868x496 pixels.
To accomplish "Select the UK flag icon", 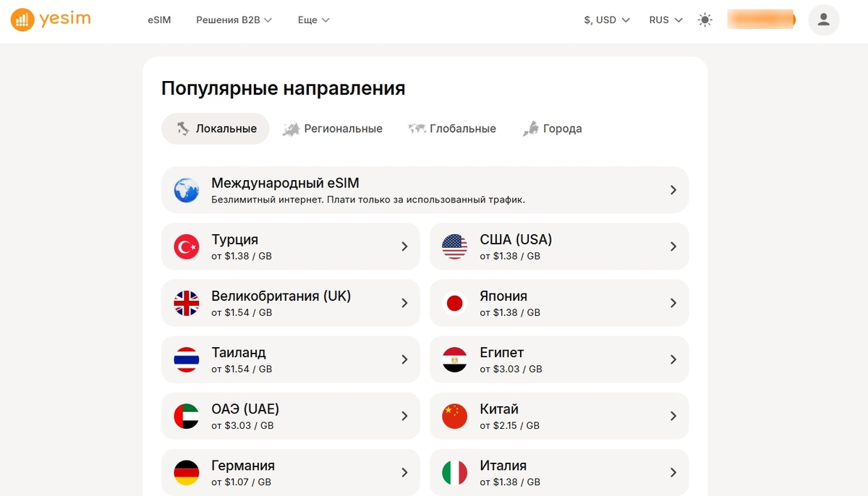I will (187, 303).
